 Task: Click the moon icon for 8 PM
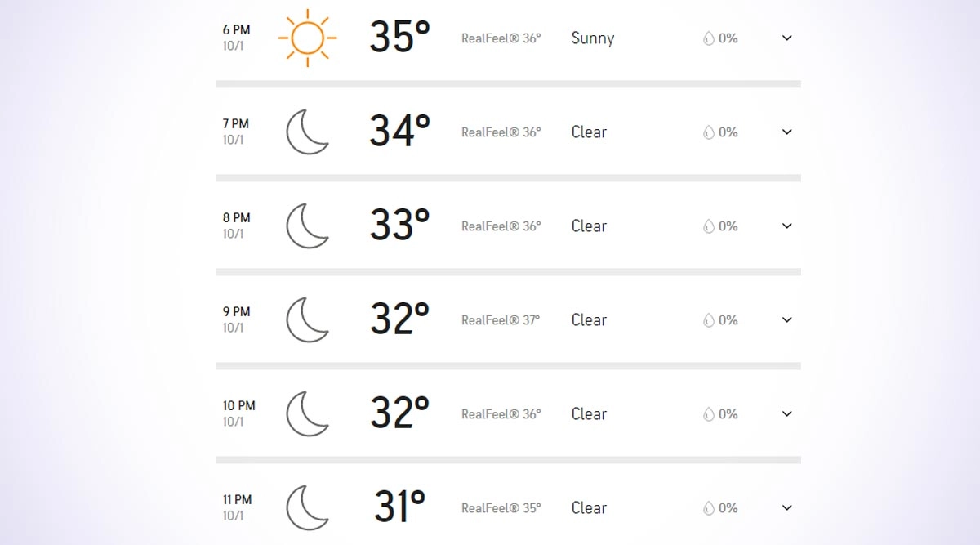click(307, 226)
